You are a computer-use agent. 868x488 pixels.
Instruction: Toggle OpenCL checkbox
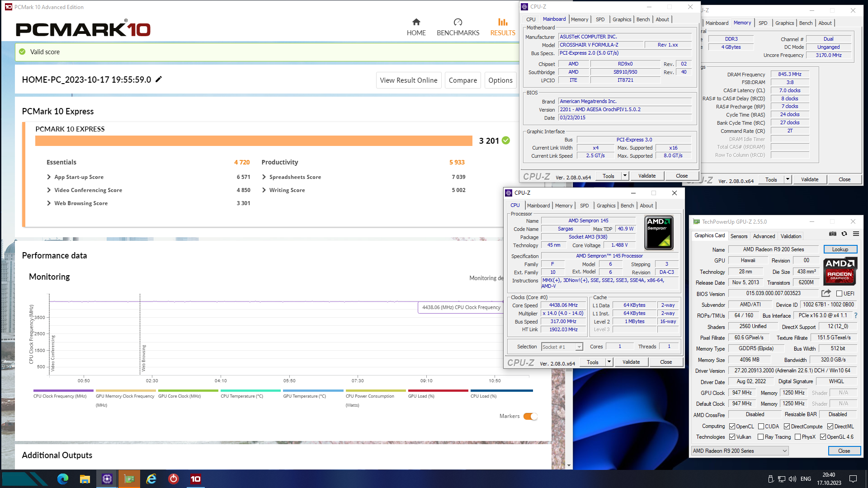point(732,427)
